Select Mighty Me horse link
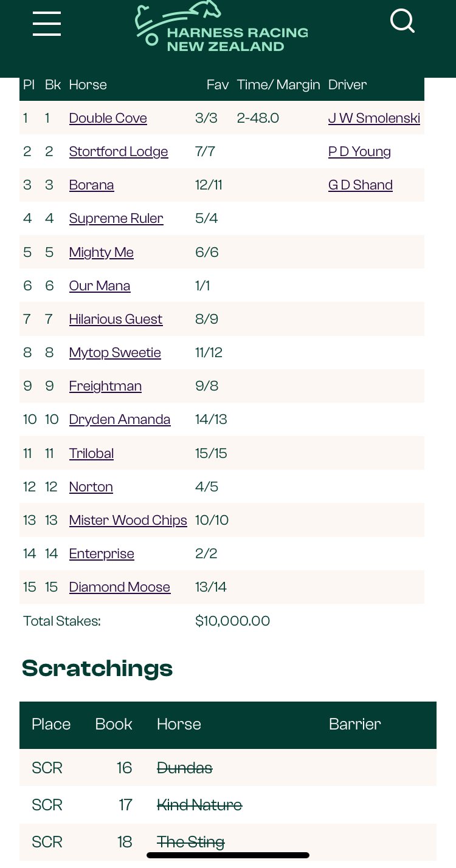 [x=102, y=252]
